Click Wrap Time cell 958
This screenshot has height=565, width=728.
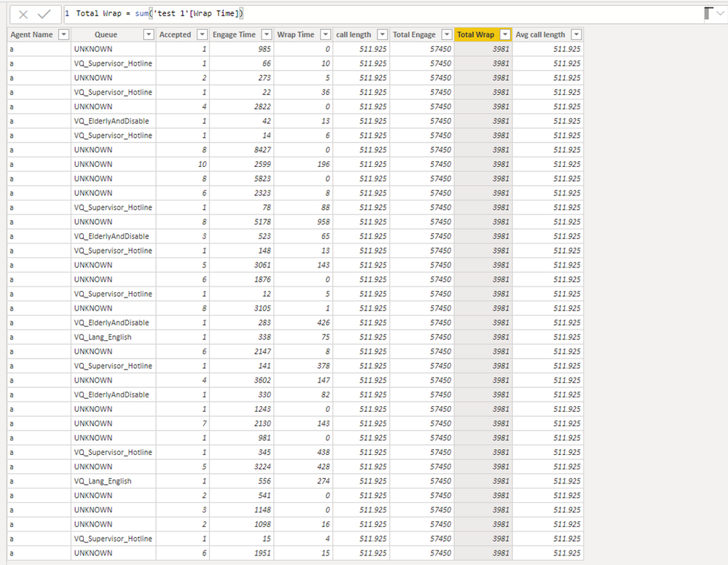303,222
